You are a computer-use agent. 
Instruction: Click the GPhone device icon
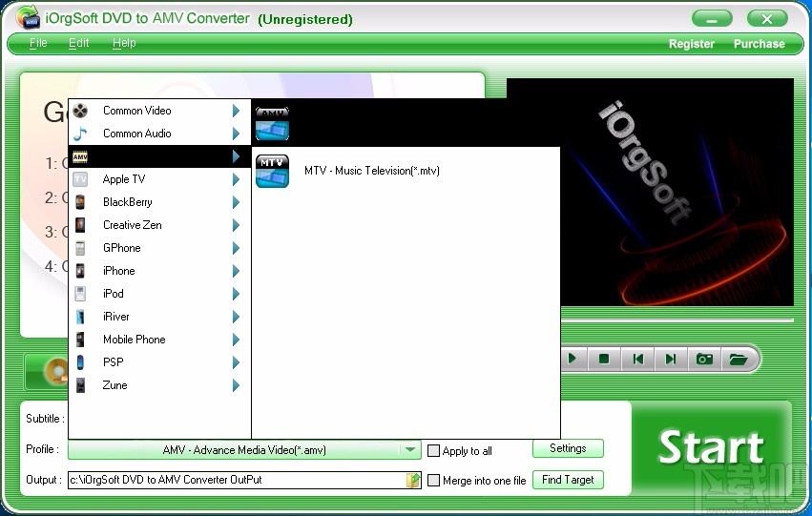pyautogui.click(x=80, y=248)
